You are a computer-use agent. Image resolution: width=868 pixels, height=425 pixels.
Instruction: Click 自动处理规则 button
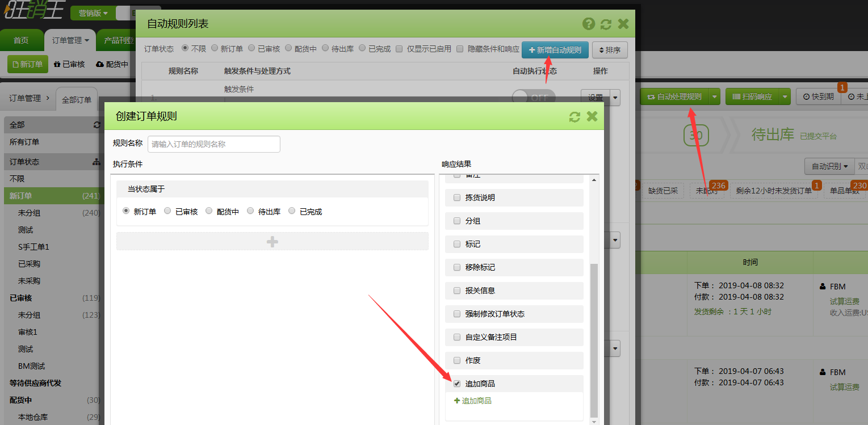pos(674,96)
